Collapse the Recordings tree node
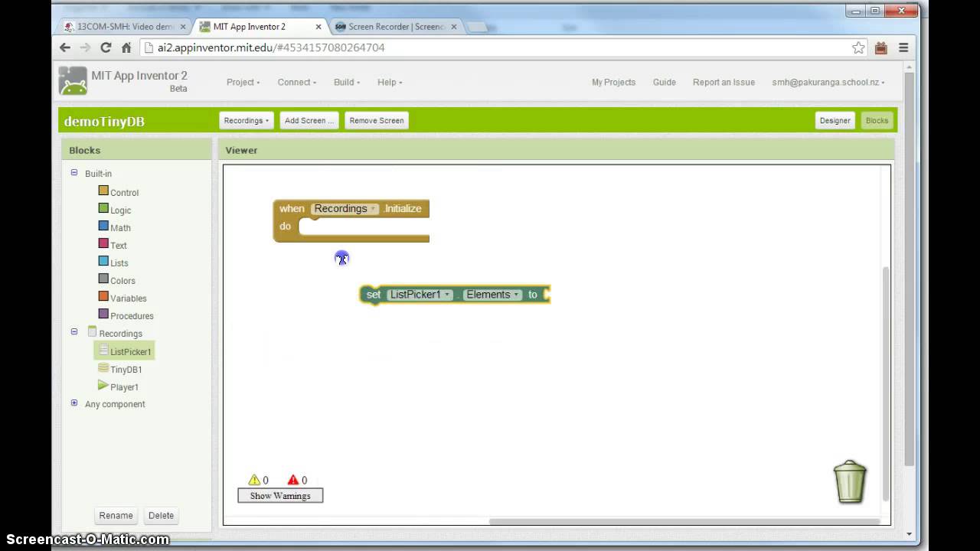980x551 pixels. click(74, 331)
